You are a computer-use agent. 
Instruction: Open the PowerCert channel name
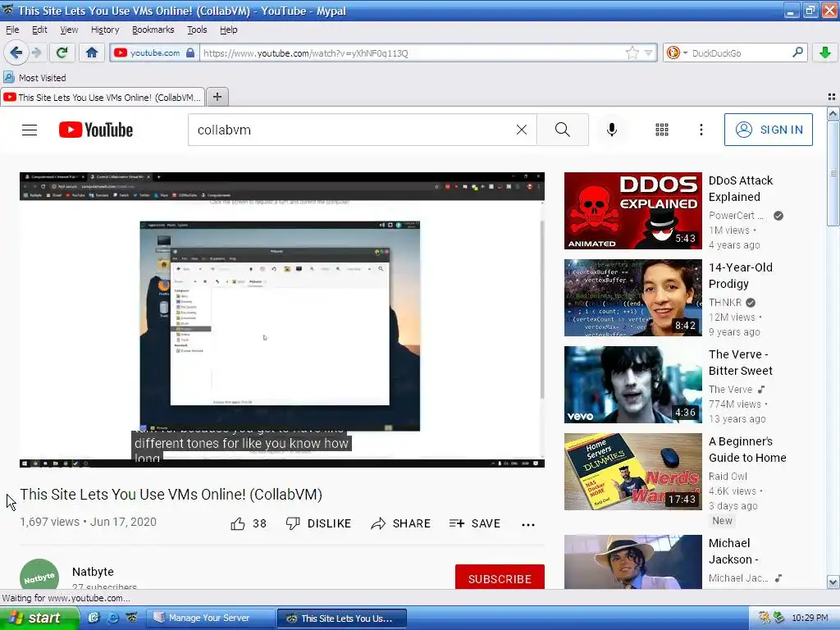pyautogui.click(x=736, y=216)
